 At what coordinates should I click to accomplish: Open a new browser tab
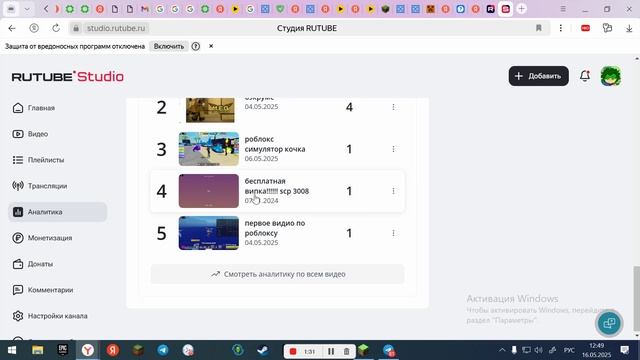tap(521, 9)
